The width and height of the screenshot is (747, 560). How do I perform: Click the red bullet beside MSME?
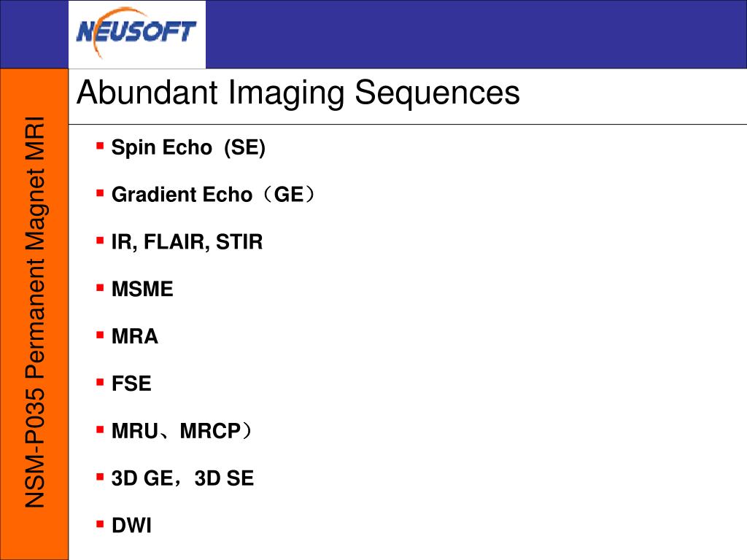pyautogui.click(x=100, y=287)
